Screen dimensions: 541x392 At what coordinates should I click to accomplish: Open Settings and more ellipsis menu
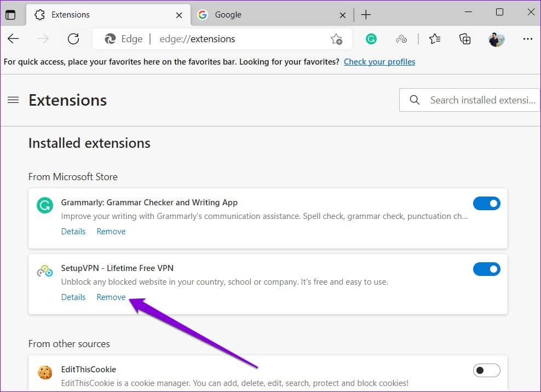coord(527,39)
